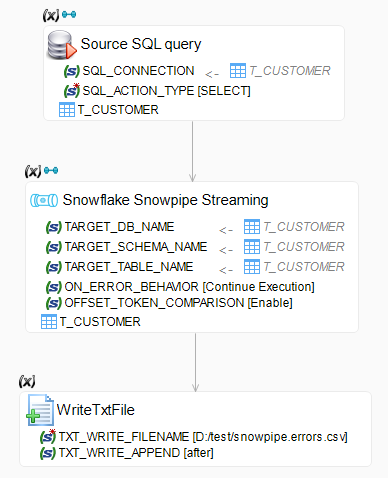388x478 pixels.
Task: Click the WriteTxtFile document icon
Action: coord(40,410)
